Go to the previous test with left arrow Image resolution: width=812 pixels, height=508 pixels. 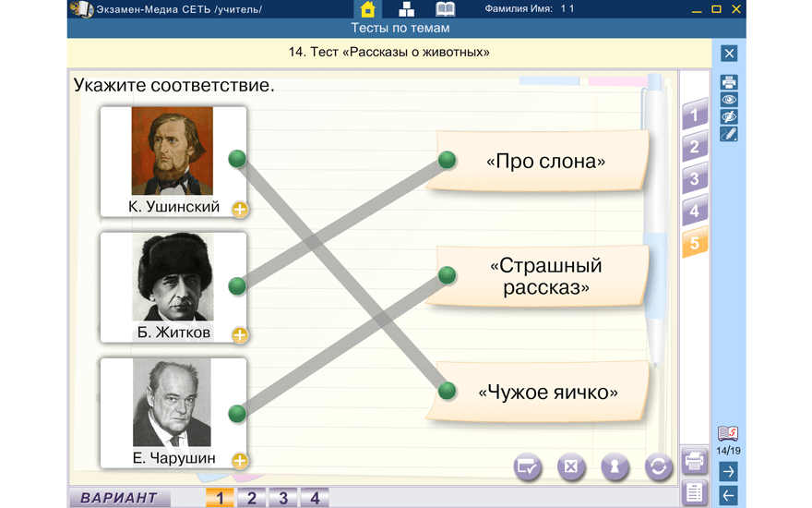click(x=728, y=496)
